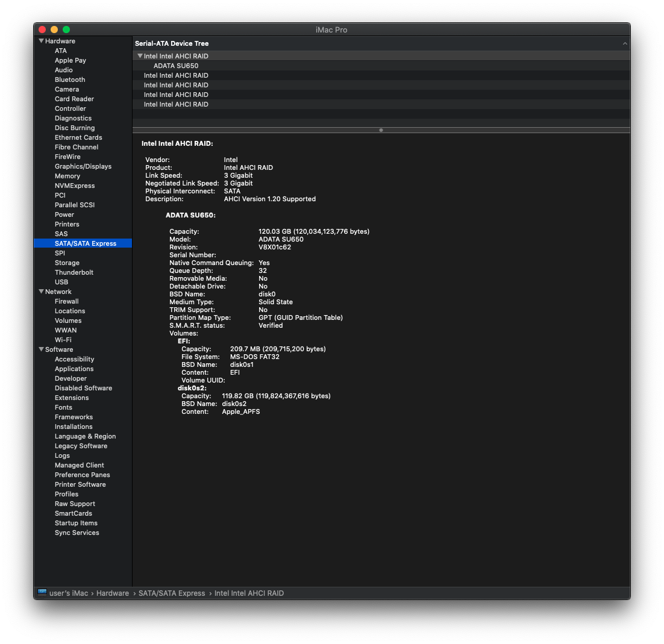Click user's iMac in the path bar
The height and width of the screenshot is (644, 664).
pos(69,593)
